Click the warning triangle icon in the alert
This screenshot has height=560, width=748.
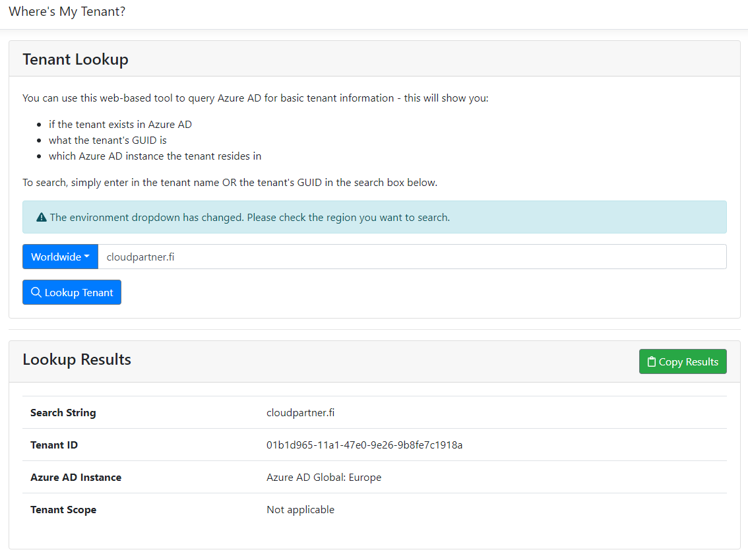coord(42,217)
